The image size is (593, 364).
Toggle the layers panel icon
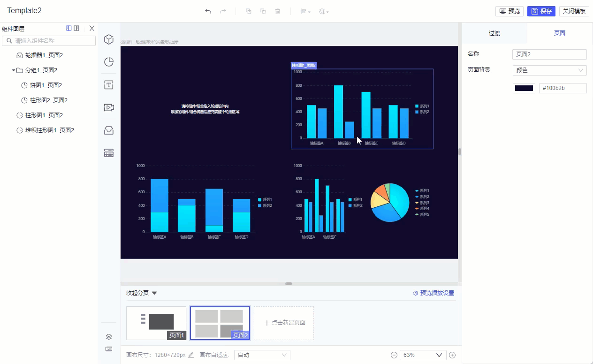109,337
